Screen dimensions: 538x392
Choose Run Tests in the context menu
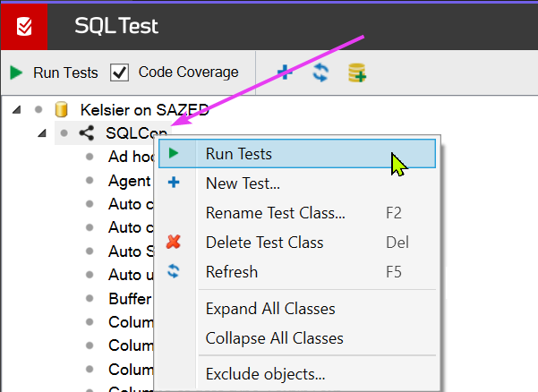pyautogui.click(x=297, y=153)
